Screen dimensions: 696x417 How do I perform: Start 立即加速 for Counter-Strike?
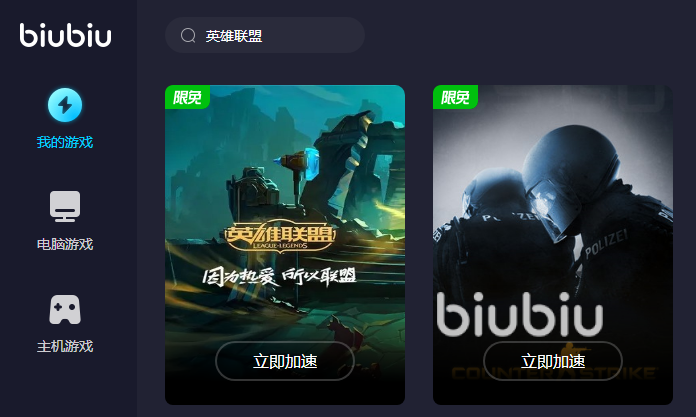point(553,361)
